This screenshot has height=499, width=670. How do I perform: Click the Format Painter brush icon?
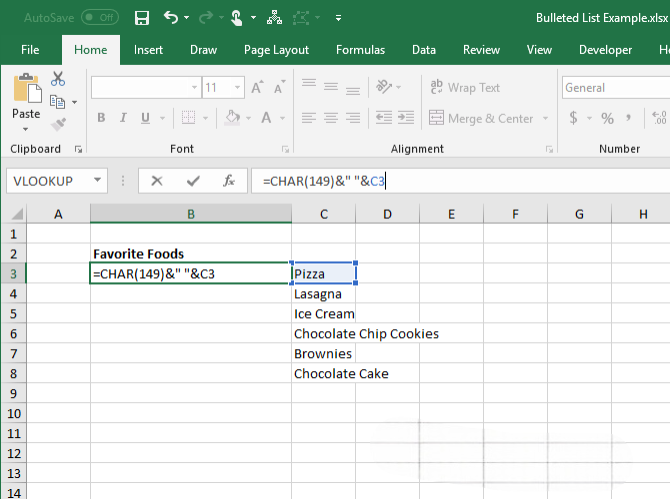(58, 125)
